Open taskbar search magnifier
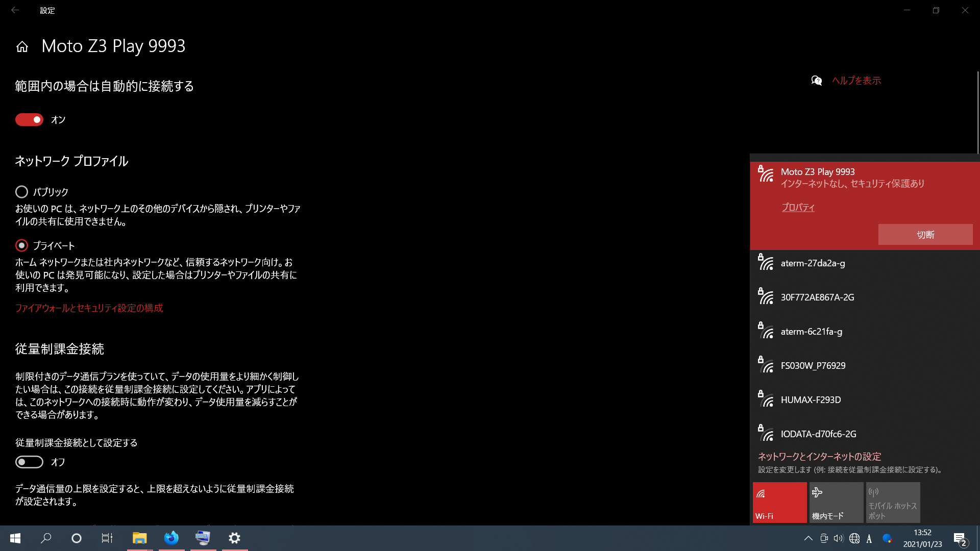The width and height of the screenshot is (980, 551). 46,538
